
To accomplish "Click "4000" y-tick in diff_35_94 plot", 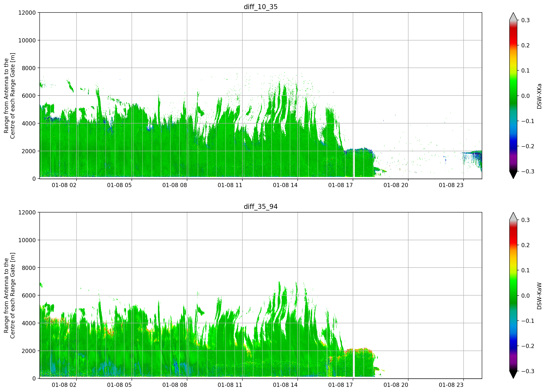I will [29, 323].
